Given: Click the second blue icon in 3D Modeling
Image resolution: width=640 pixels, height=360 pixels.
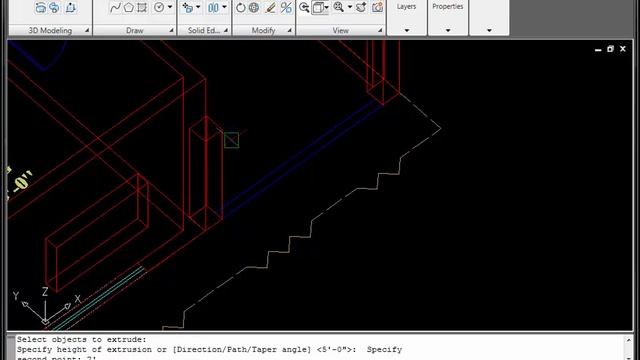Looking at the screenshot, I should pos(54,8).
